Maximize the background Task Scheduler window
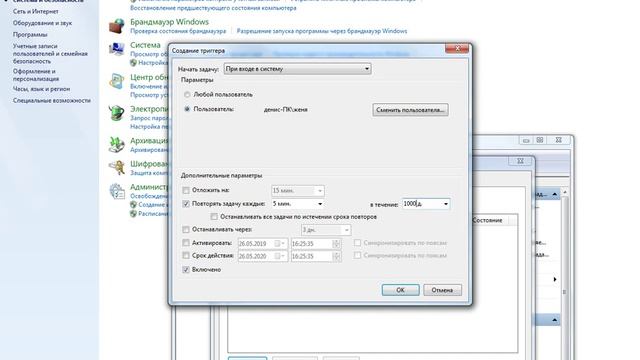Screen dimensions: 640x360 click(540, 140)
